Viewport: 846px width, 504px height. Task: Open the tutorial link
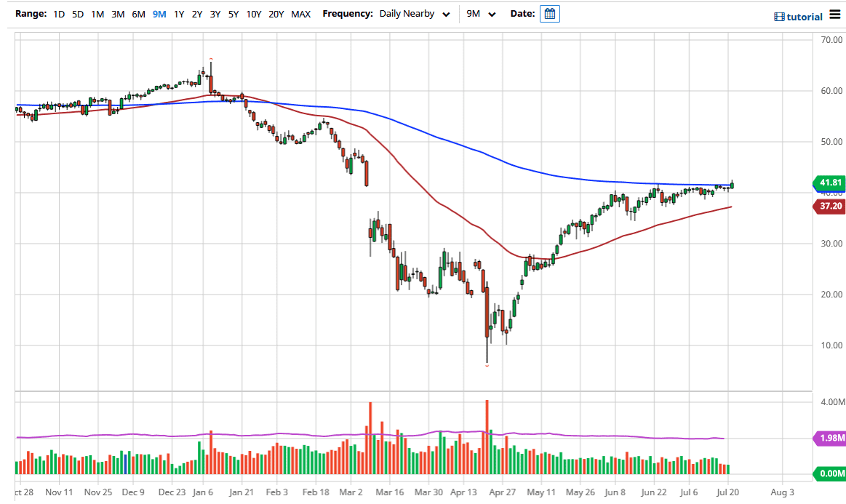805,17
